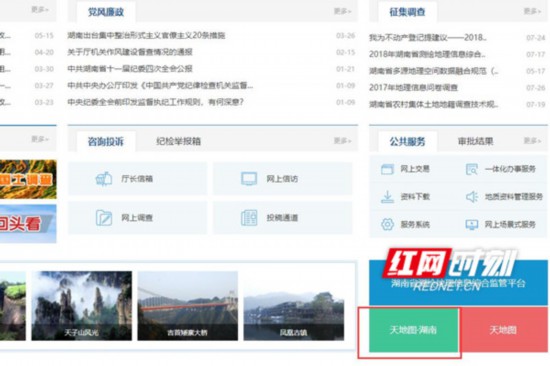Screen dimensions: 550x366
Task: Click the date 05-15 in the leftmost list
Action: (x=44, y=35)
